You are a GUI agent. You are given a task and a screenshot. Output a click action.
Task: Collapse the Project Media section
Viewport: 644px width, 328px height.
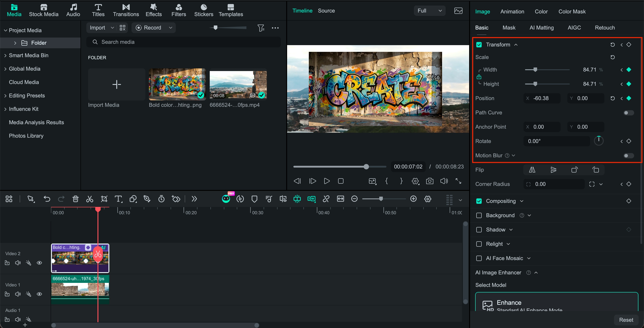(x=5, y=30)
